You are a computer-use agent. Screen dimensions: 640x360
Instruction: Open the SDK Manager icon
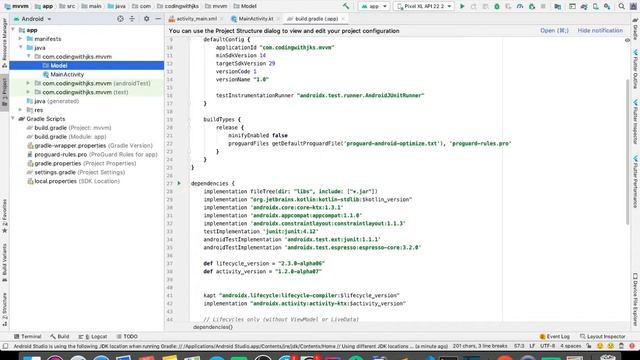(607, 6)
